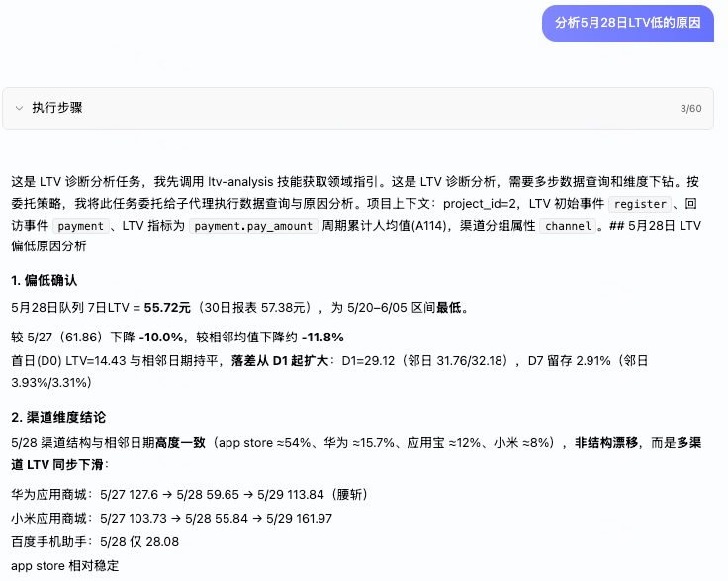Click the text 3.93%/3.31%
728x581 pixels.
click(48, 383)
